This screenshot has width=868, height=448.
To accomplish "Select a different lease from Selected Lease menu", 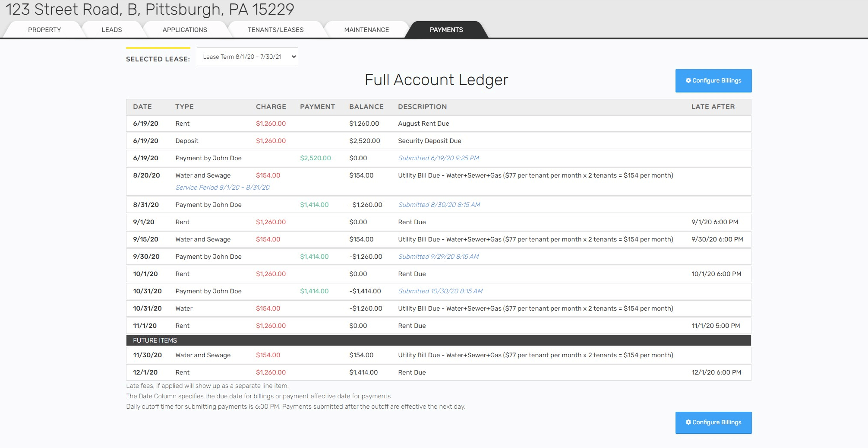I will [247, 56].
